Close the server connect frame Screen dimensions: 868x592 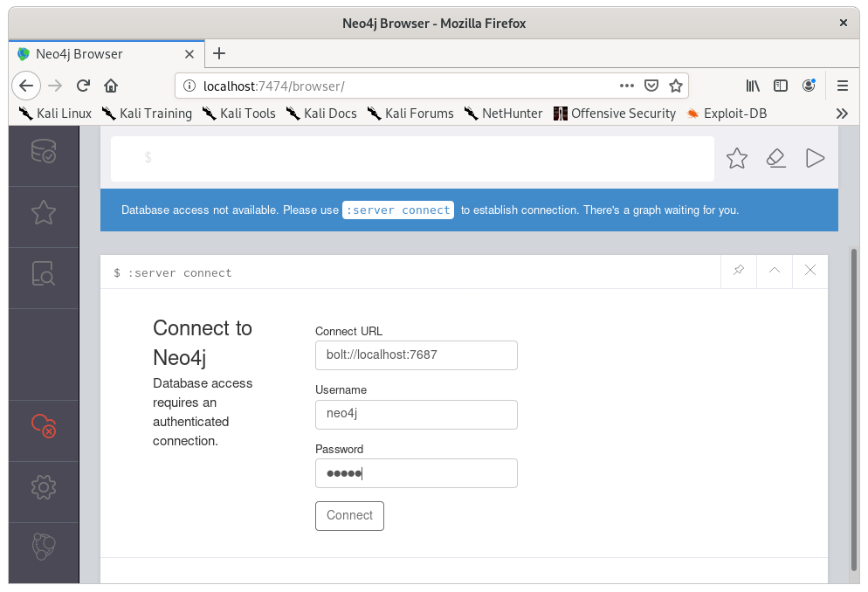point(810,271)
